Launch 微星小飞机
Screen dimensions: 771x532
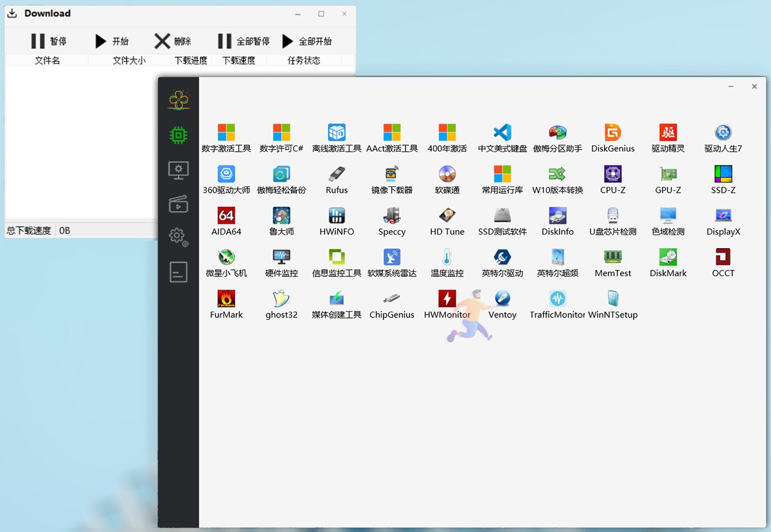226,263
